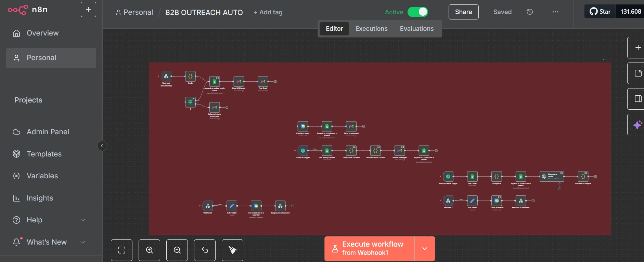Open the n8n logo home link

(x=28, y=10)
